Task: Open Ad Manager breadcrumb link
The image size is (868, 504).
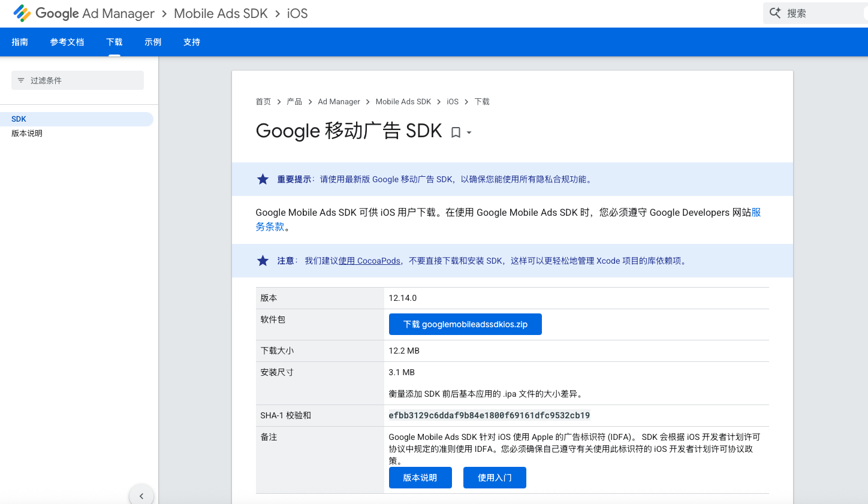Action: (339, 102)
